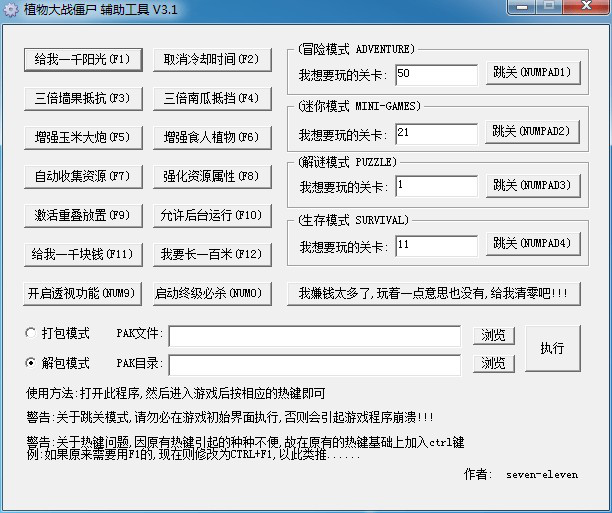Click 跳关 (NUMPAD2) for Mini-Games

532,132
